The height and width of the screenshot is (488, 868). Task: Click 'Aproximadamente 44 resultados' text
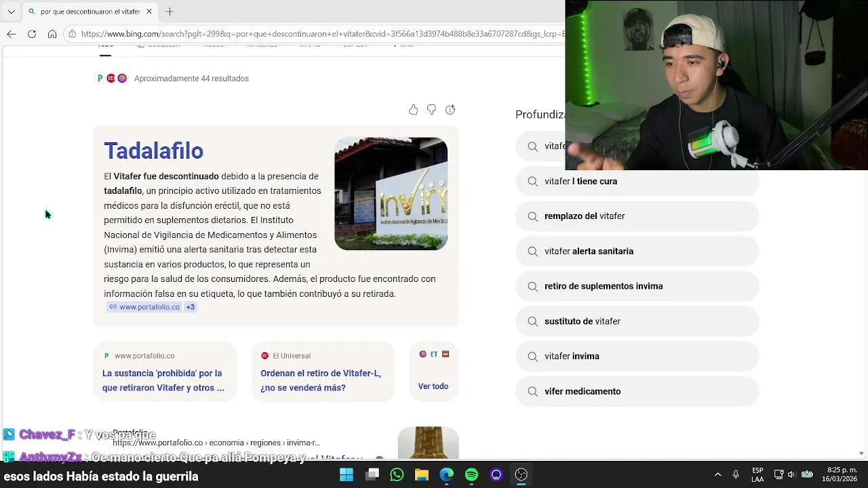(x=191, y=79)
